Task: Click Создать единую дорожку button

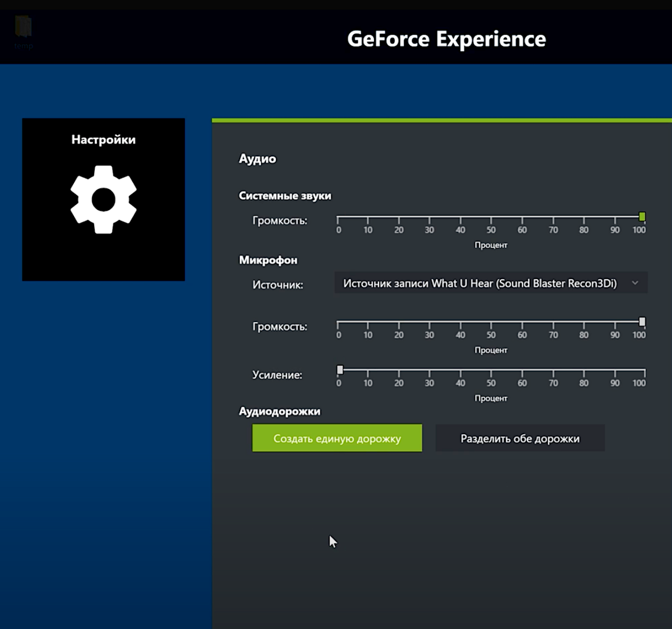Action: 337,438
